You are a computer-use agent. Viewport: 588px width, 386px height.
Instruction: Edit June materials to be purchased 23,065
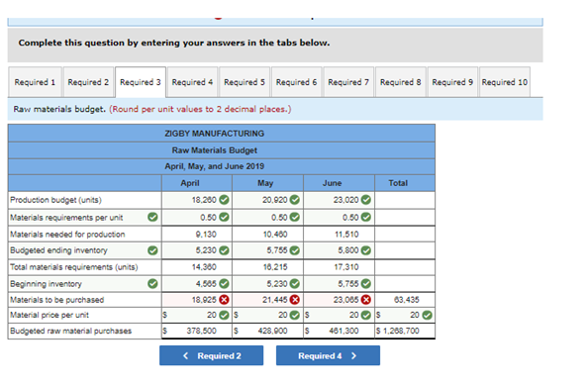(339, 300)
